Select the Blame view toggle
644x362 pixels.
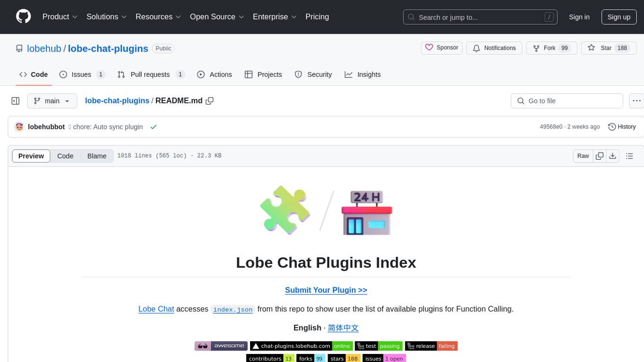click(x=97, y=156)
